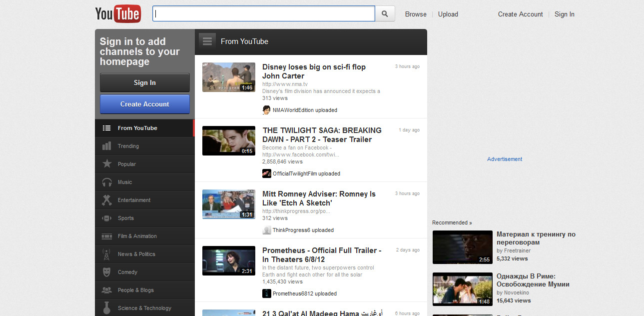
Task: Open the Freetrainer recommended video thumbnail
Action: (x=463, y=247)
